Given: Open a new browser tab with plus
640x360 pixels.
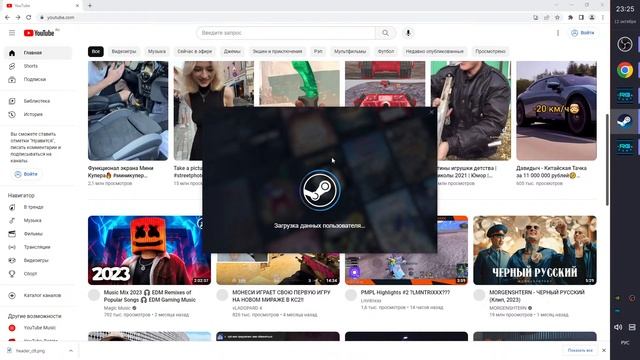Looking at the screenshot, I should 90,5.
